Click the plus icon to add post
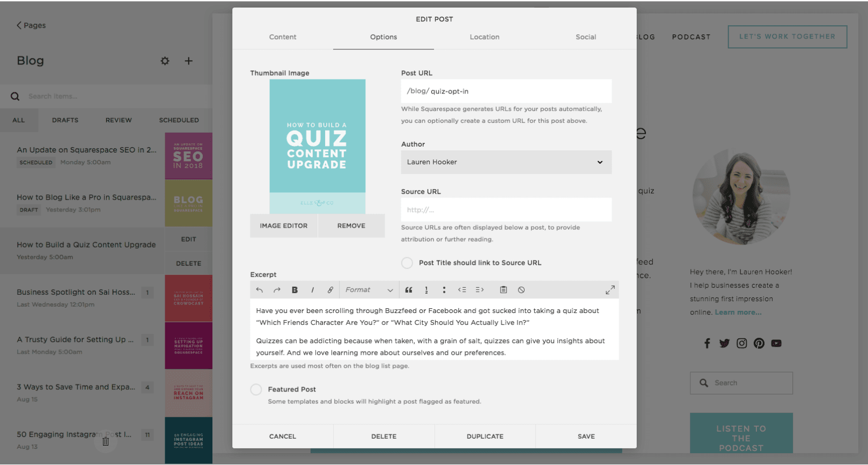 coord(189,61)
